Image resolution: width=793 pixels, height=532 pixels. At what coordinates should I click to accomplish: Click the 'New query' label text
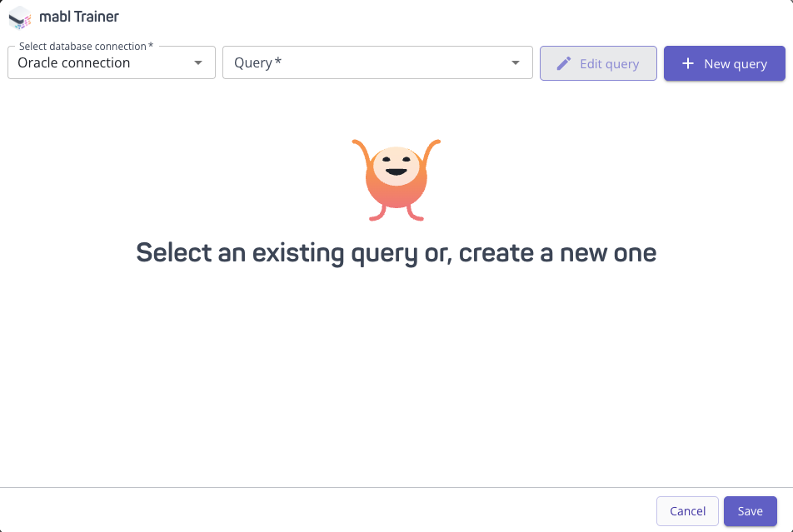coord(736,63)
